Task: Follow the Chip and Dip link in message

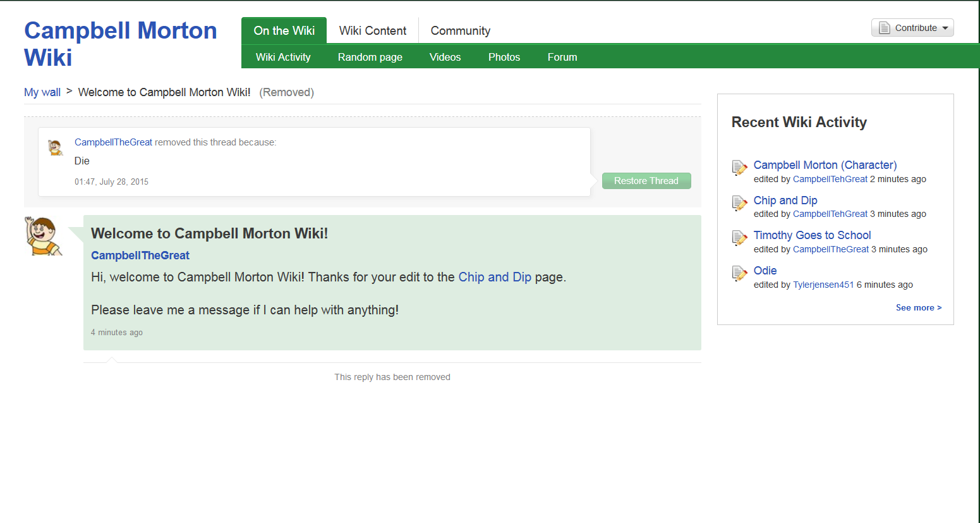Action: (495, 277)
